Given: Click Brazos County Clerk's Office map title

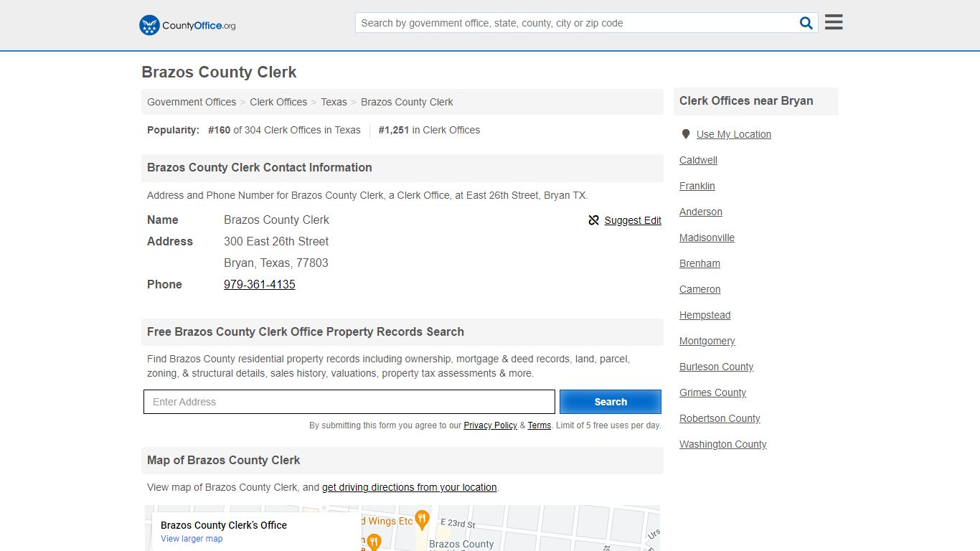Looking at the screenshot, I should click(224, 525).
